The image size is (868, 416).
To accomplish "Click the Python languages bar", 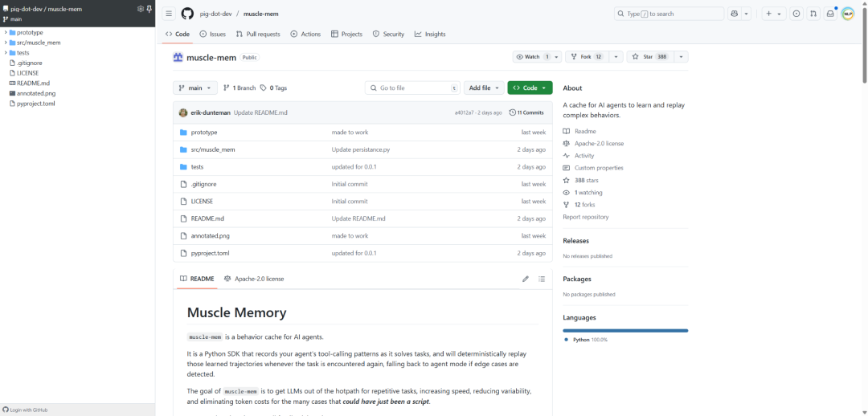I will 625,331.
